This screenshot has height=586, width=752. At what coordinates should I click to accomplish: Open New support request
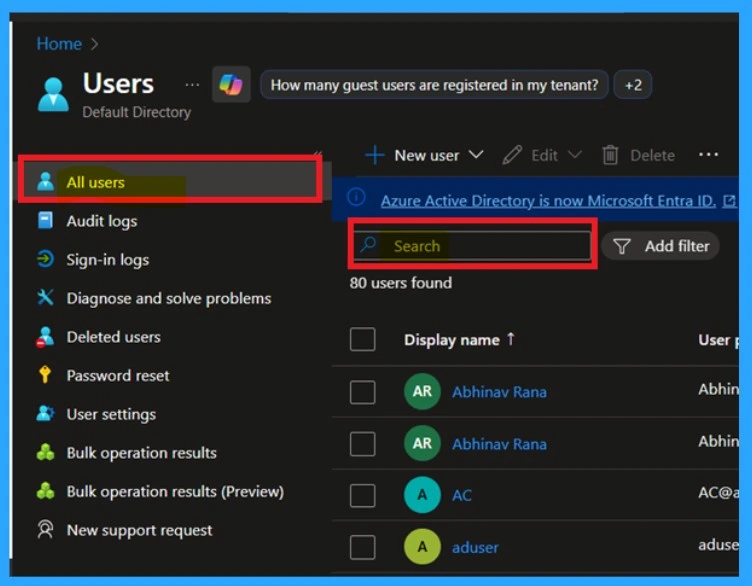139,530
